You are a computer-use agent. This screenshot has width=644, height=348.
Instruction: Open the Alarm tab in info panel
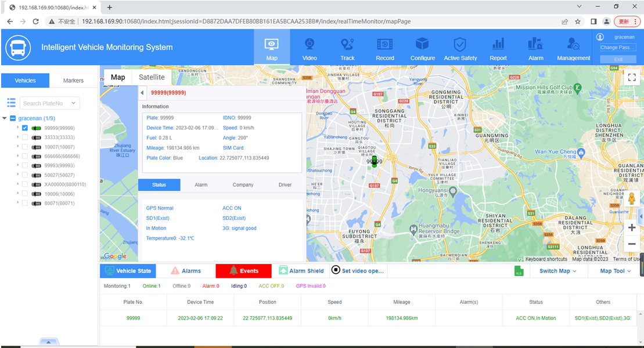click(x=201, y=184)
